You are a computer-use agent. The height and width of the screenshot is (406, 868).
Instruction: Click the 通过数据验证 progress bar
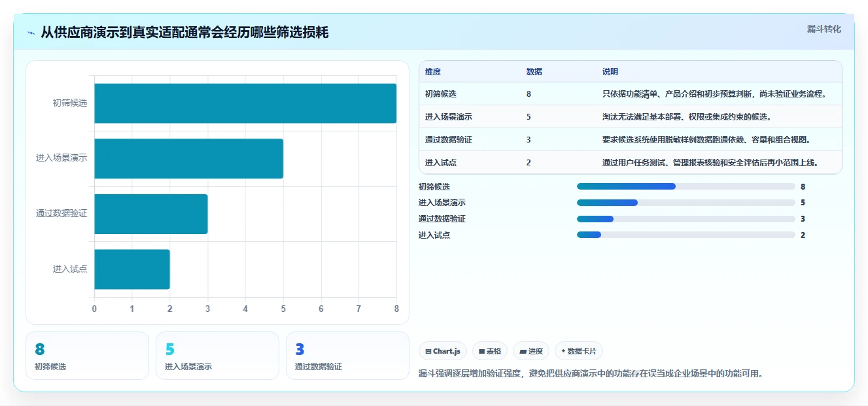686,219
